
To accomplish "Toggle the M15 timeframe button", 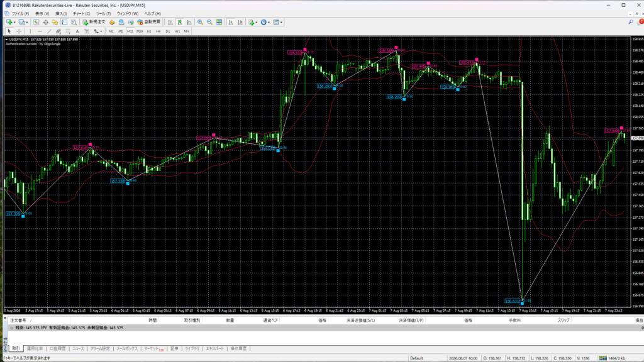I will tap(130, 31).
